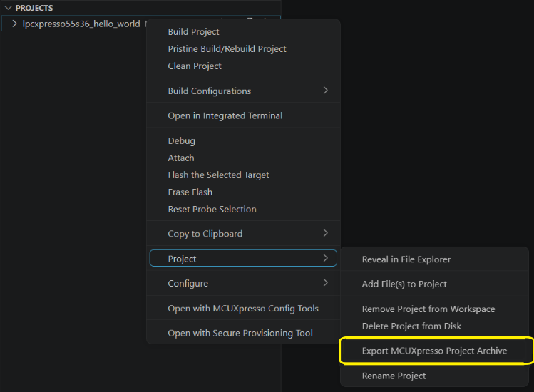Image resolution: width=534 pixels, height=392 pixels.
Task: Click Clean Project menu entry
Action: (243, 66)
